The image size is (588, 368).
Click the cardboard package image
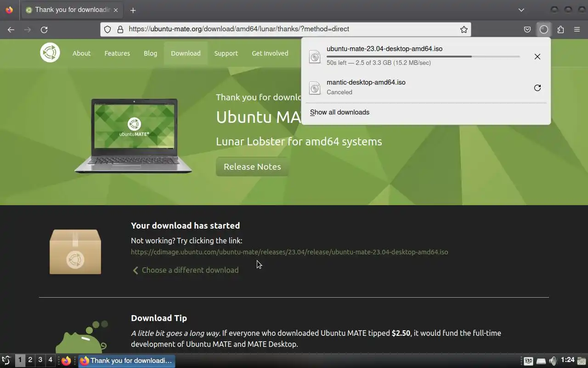75,252
